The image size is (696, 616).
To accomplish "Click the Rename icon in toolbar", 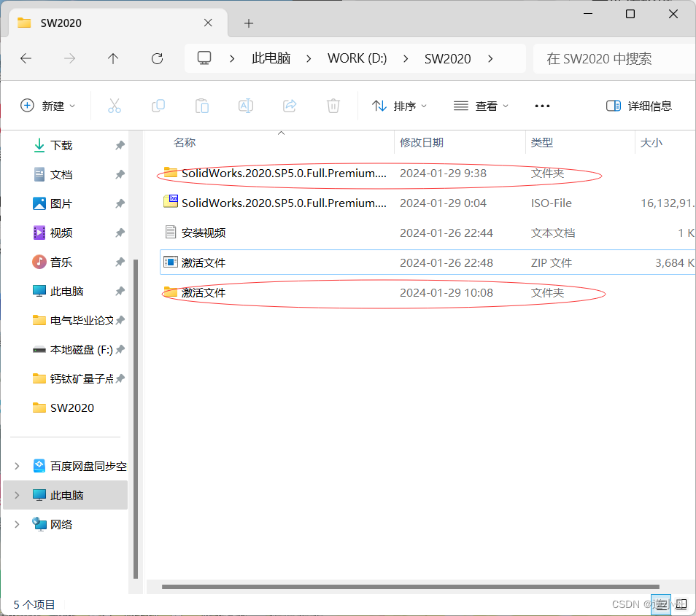I will point(246,106).
